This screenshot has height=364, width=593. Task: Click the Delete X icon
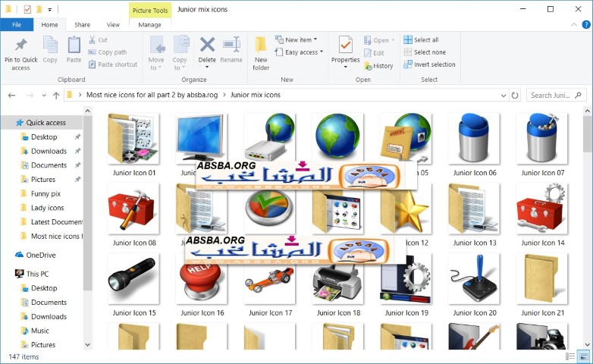pyautogui.click(x=207, y=45)
